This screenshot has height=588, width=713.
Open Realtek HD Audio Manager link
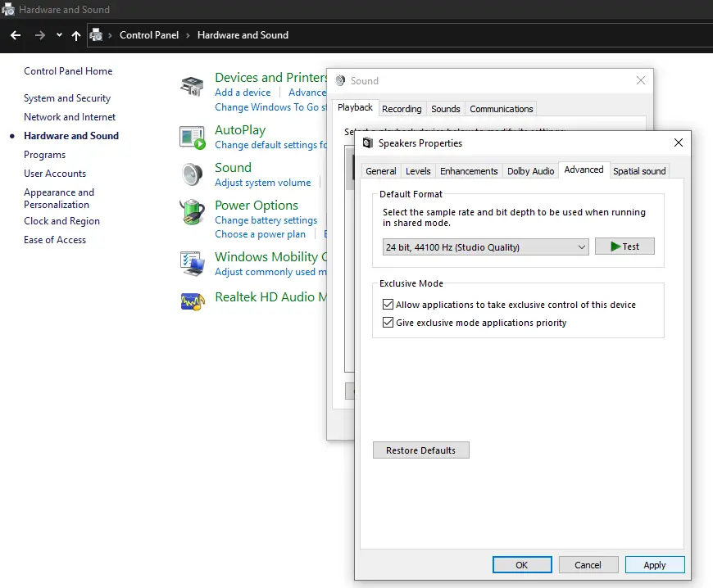pos(270,296)
